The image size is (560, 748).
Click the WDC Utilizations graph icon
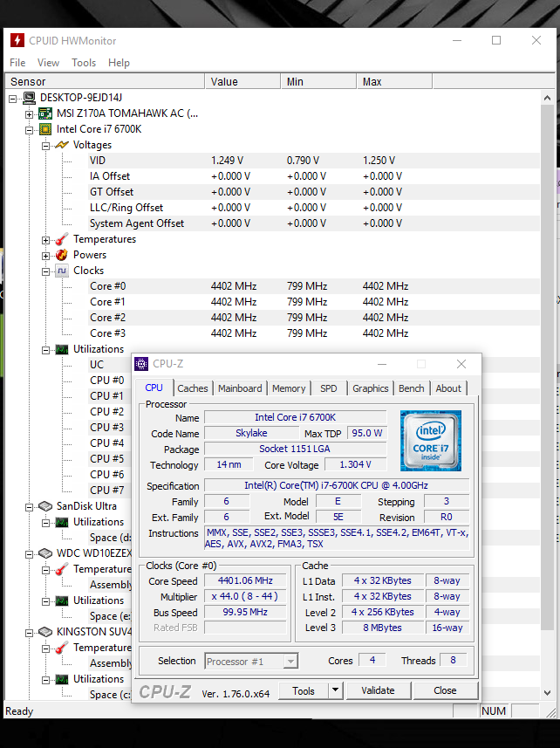62,600
